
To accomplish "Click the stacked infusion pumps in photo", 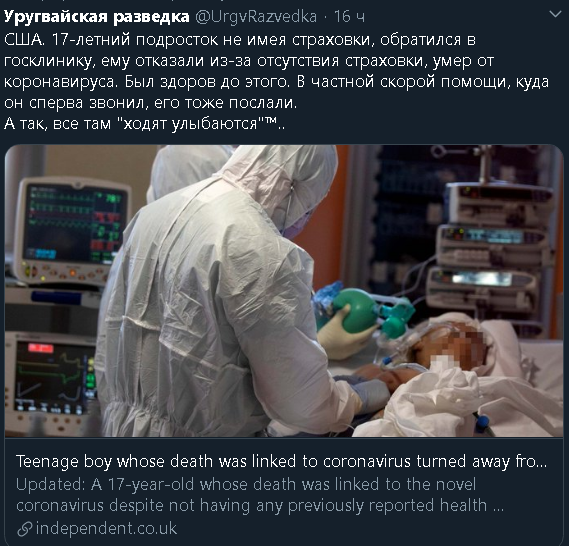I will click(488, 249).
